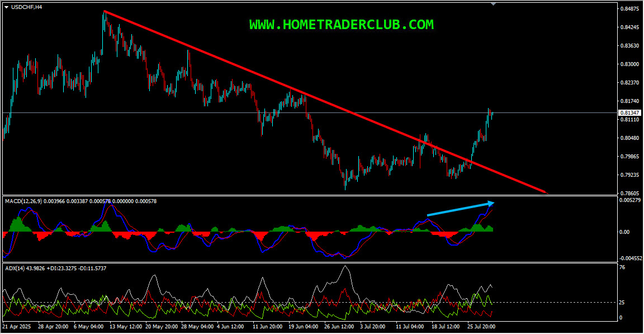Click the MACD 0.005279 scale label
The image size is (644, 334).
coord(630,200)
